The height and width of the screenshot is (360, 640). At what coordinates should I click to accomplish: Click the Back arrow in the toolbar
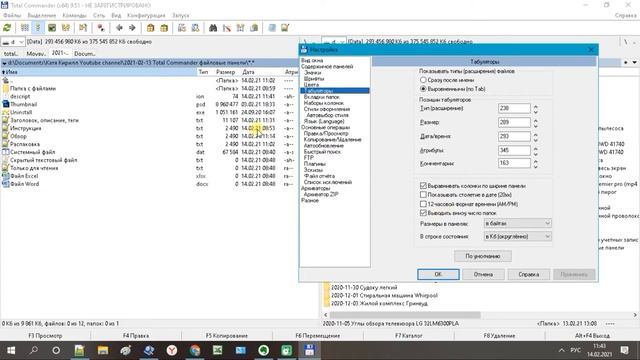point(119,28)
